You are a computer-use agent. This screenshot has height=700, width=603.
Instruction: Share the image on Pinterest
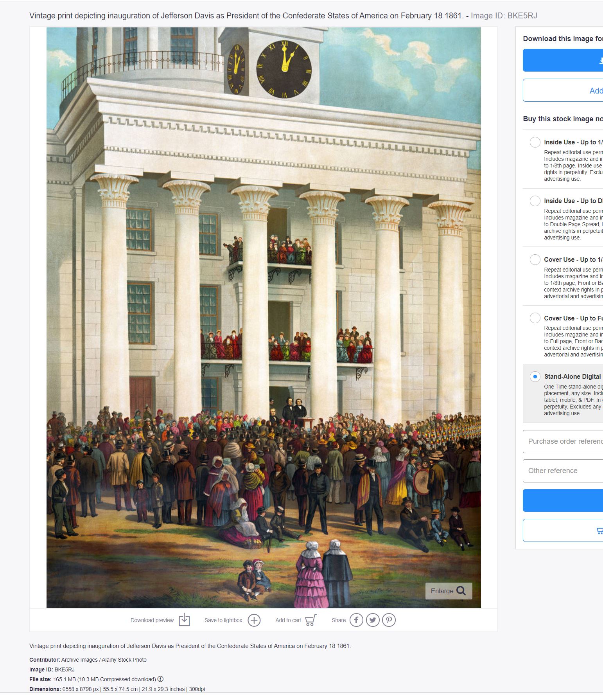(x=389, y=620)
